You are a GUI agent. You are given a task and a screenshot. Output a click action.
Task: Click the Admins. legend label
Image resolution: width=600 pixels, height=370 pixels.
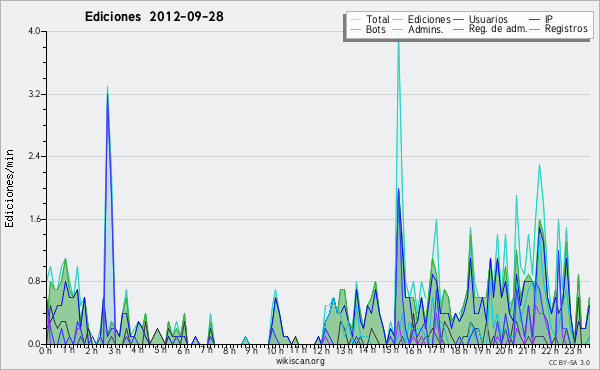[x=426, y=29]
